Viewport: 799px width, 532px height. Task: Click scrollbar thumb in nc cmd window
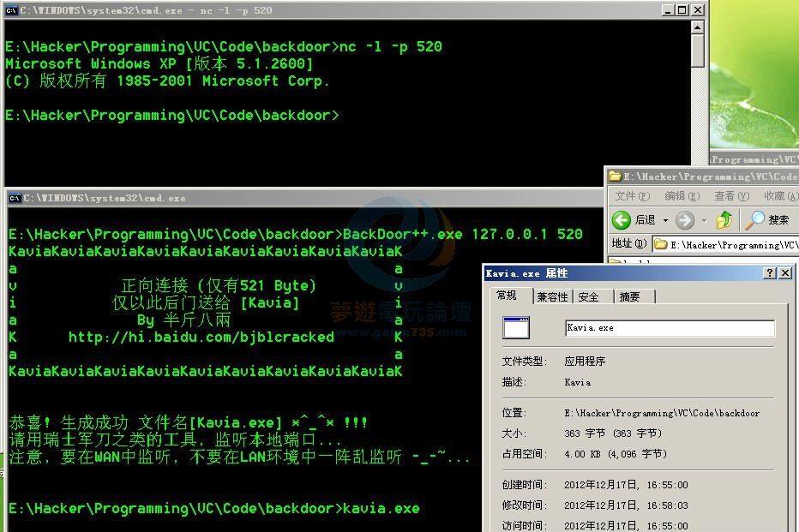click(x=698, y=51)
